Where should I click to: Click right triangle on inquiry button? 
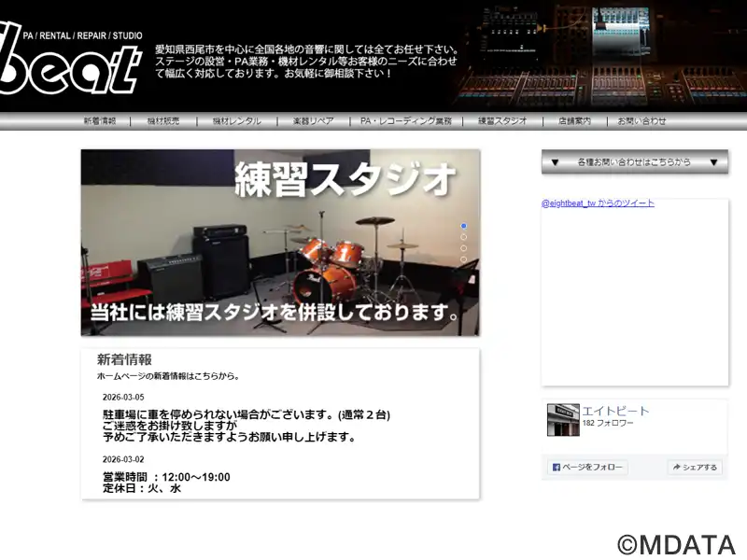713,162
